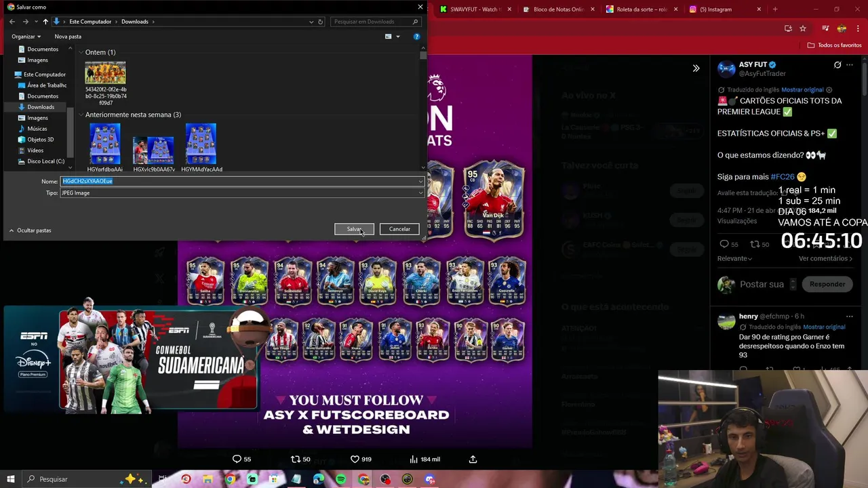This screenshot has width=868, height=488.
Task: Open the post's three-dot more options
Action: click(x=850, y=65)
